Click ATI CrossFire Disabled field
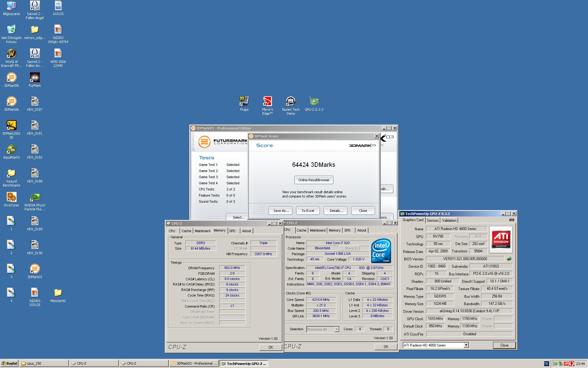The image size is (588, 368). coord(469,334)
